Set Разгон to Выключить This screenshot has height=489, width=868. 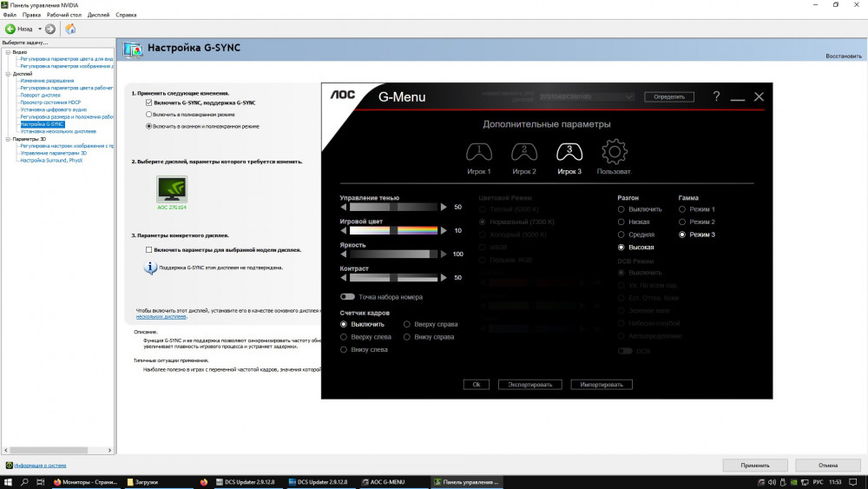click(x=621, y=209)
